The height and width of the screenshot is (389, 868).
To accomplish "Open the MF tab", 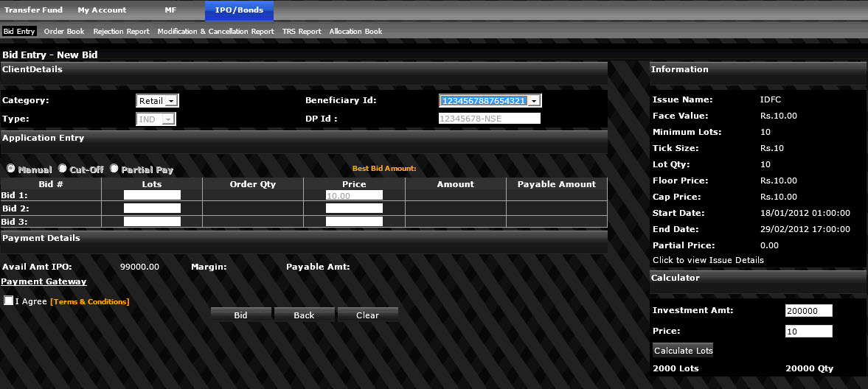I will [170, 10].
